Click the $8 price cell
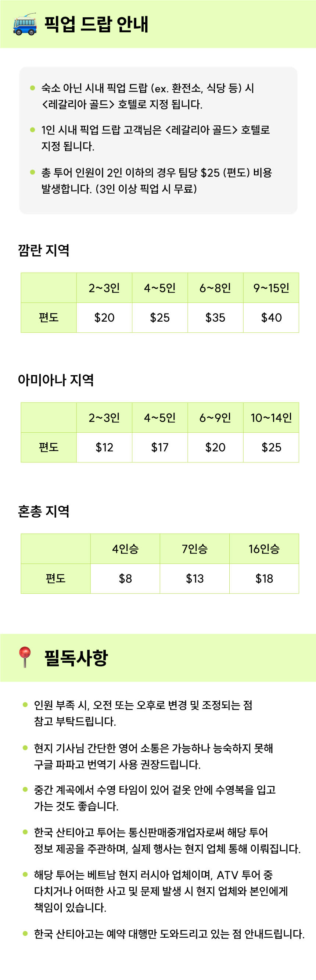This screenshot has height=980, width=316. pos(125,579)
